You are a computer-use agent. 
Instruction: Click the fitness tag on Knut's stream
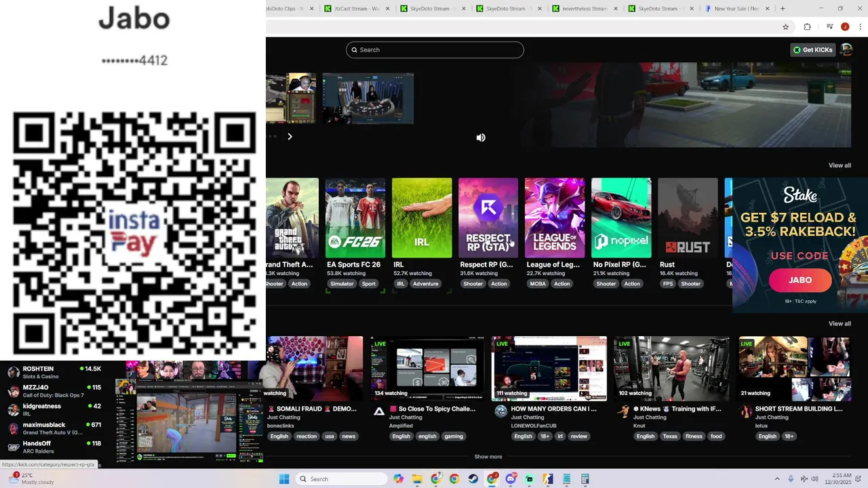(694, 436)
